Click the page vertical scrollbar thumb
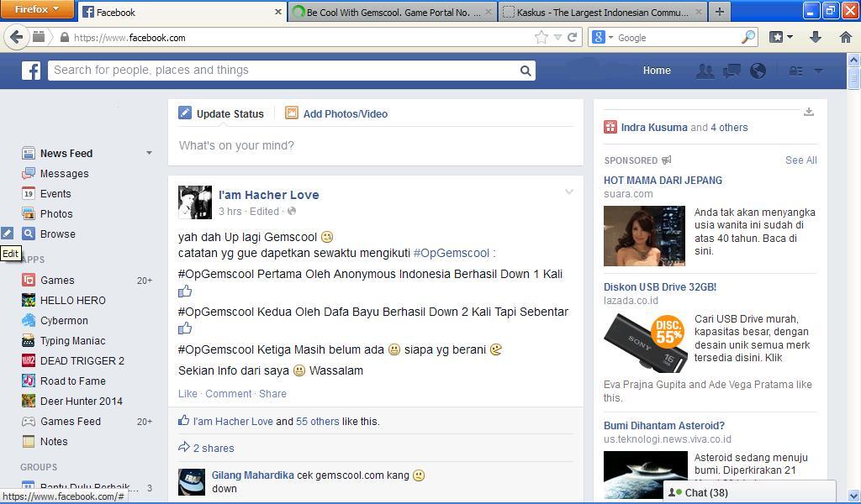The height and width of the screenshot is (504, 861). point(854,77)
